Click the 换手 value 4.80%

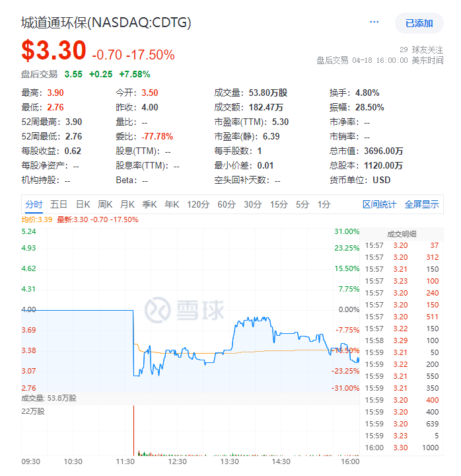coord(367,93)
